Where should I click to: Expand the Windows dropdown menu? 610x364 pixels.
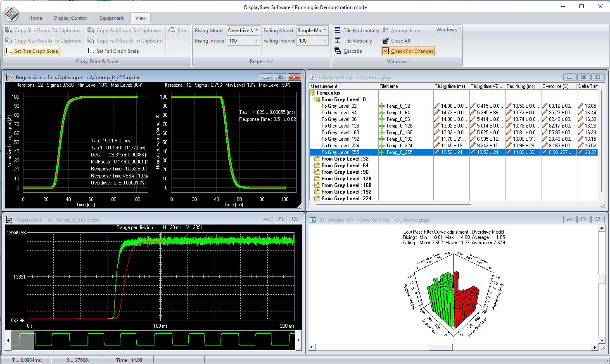coord(448,30)
